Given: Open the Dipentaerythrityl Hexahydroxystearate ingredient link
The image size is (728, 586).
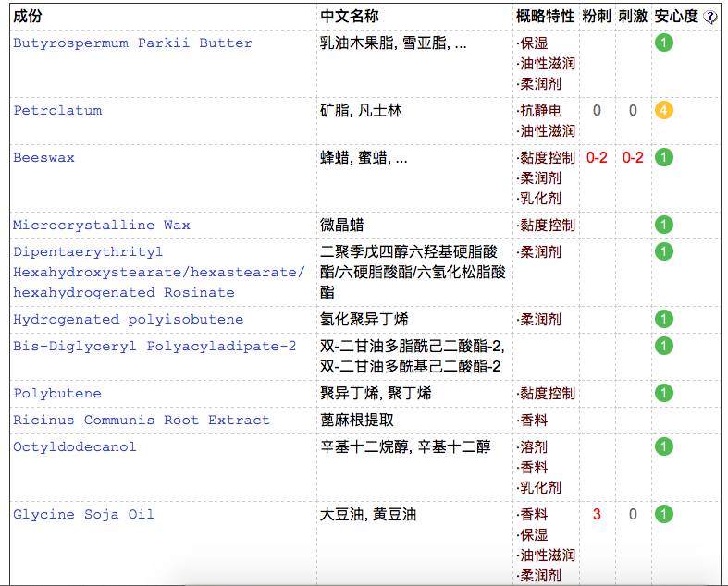Looking at the screenshot, I should point(159,273).
